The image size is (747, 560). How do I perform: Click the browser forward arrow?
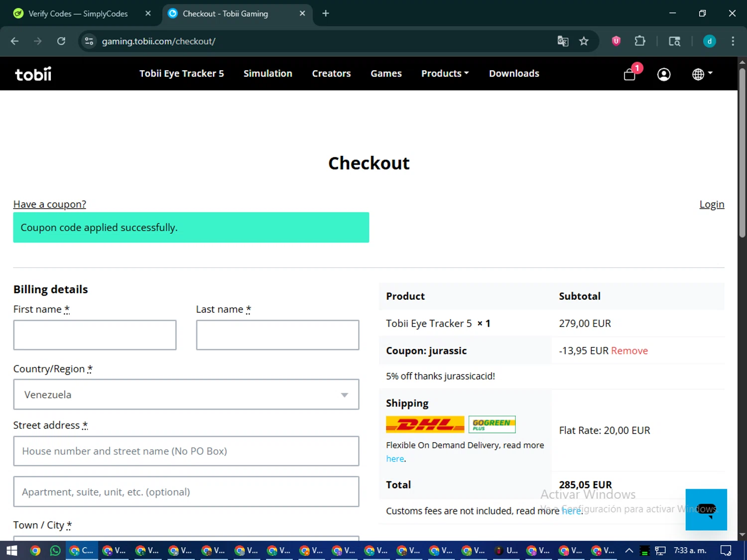pos(38,41)
